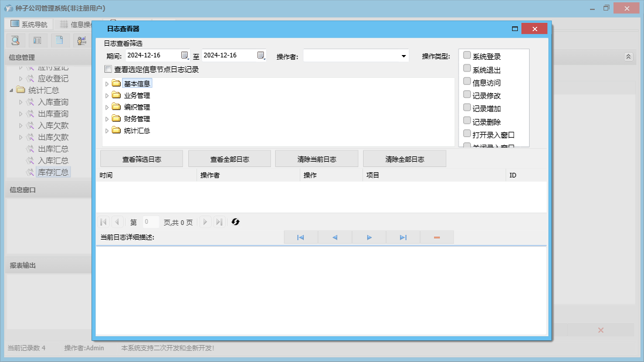
Task: Select 出库欠款 in sidebar tree
Action: point(53,137)
